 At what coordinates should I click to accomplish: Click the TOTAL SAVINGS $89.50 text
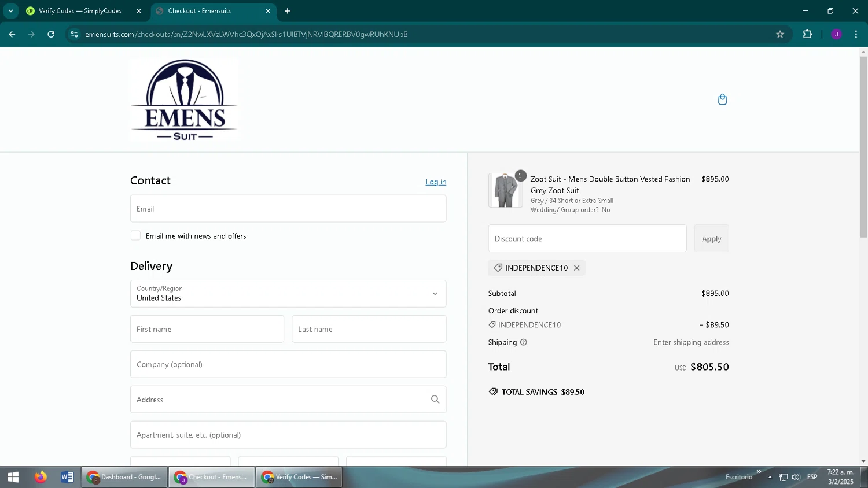pyautogui.click(x=543, y=392)
